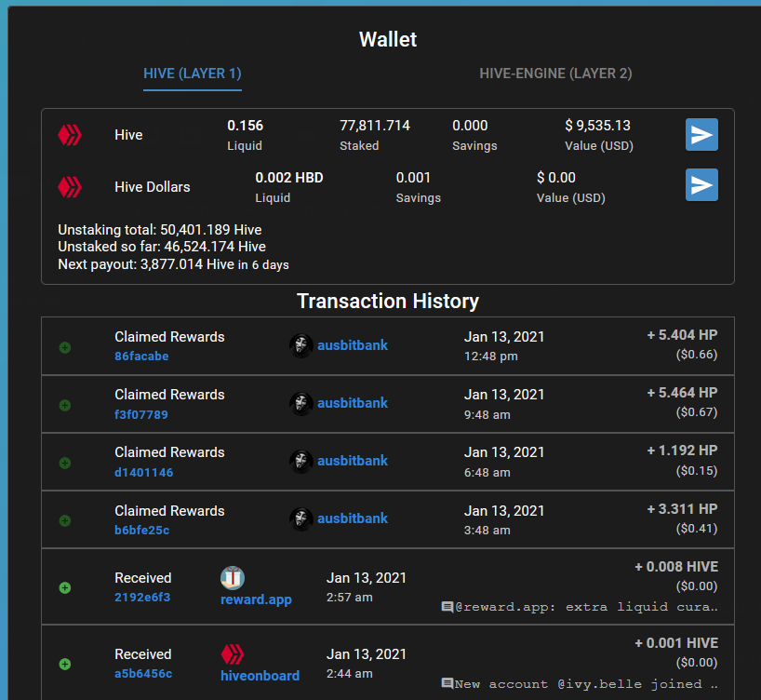This screenshot has width=761, height=700.
Task: Select the 'Unstaked so far: 46,524.174 Hive' line
Action: click(x=162, y=247)
